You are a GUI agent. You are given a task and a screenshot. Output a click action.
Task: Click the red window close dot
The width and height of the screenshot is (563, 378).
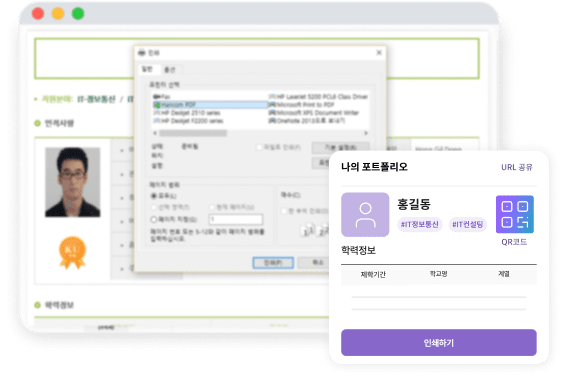point(38,14)
